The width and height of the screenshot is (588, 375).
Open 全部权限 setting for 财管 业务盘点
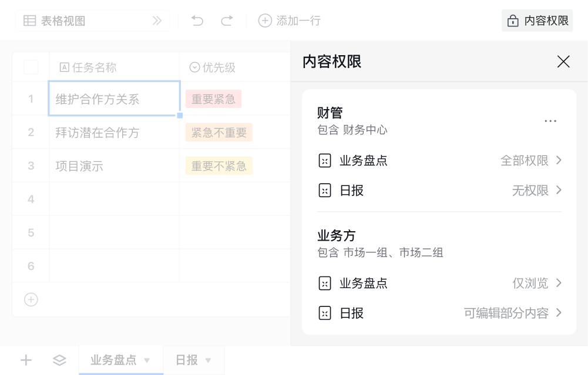tap(531, 161)
